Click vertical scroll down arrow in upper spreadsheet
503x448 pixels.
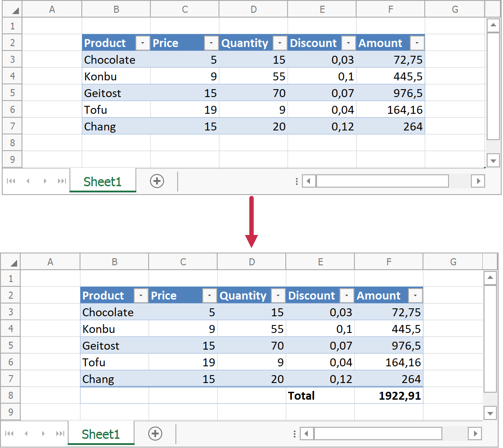493,161
